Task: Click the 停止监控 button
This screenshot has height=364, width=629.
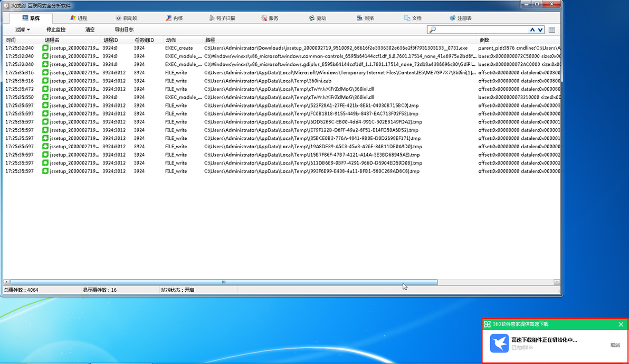Action: point(56,30)
